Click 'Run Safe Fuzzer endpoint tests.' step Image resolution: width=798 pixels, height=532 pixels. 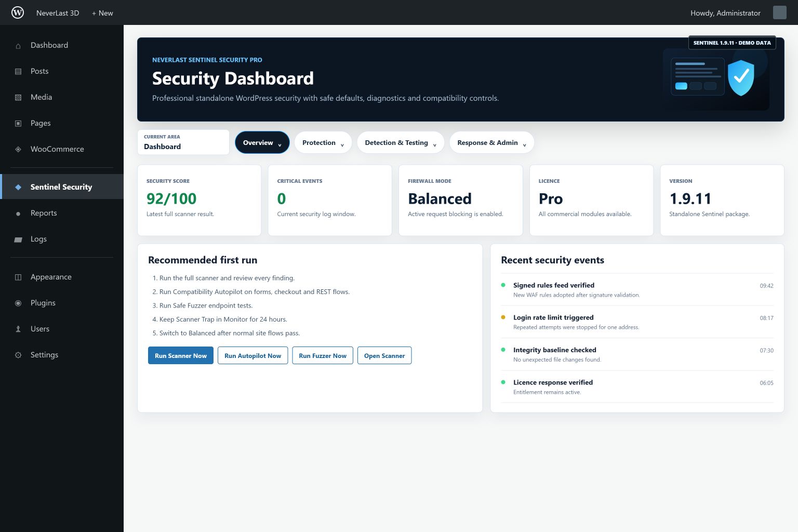point(206,305)
